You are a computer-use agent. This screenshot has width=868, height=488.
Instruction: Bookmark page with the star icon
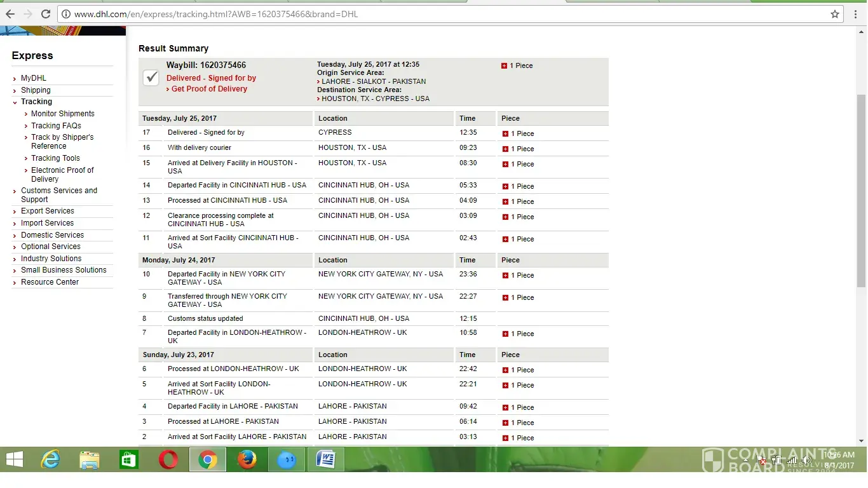click(835, 14)
